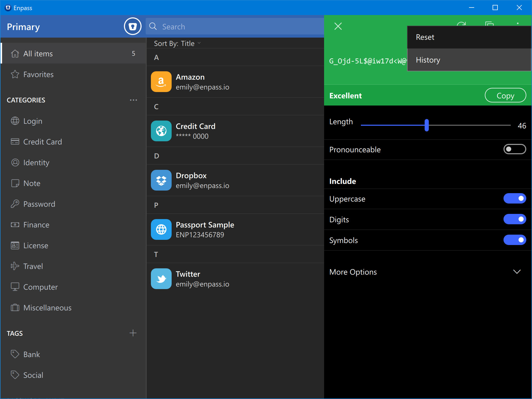
Task: Click the Login globe icon in sidebar
Action: click(15, 121)
